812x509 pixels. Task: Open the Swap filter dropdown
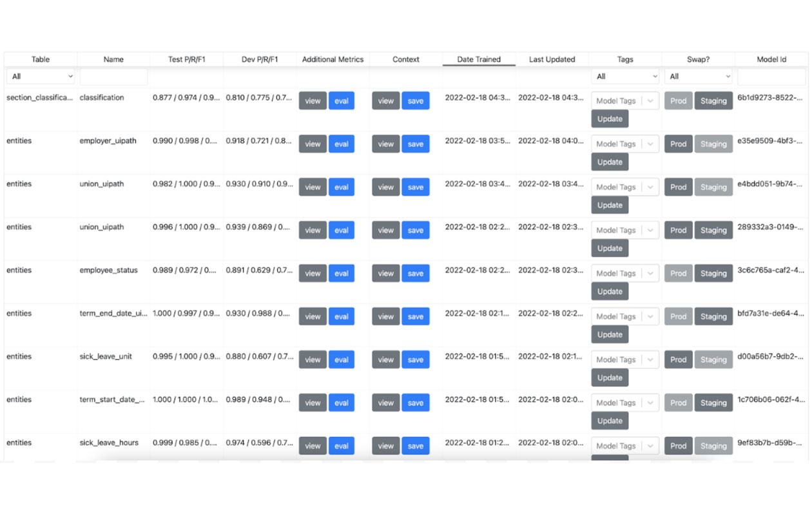(x=698, y=76)
